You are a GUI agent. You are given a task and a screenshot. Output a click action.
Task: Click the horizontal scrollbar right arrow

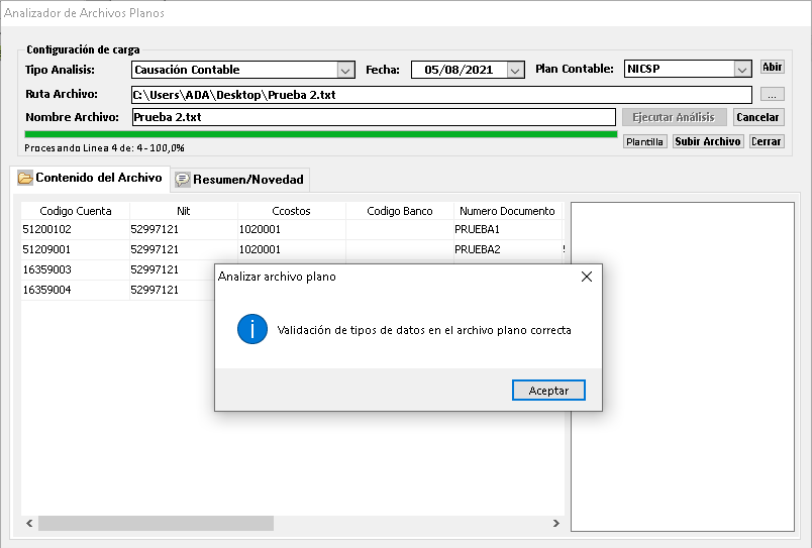556,523
